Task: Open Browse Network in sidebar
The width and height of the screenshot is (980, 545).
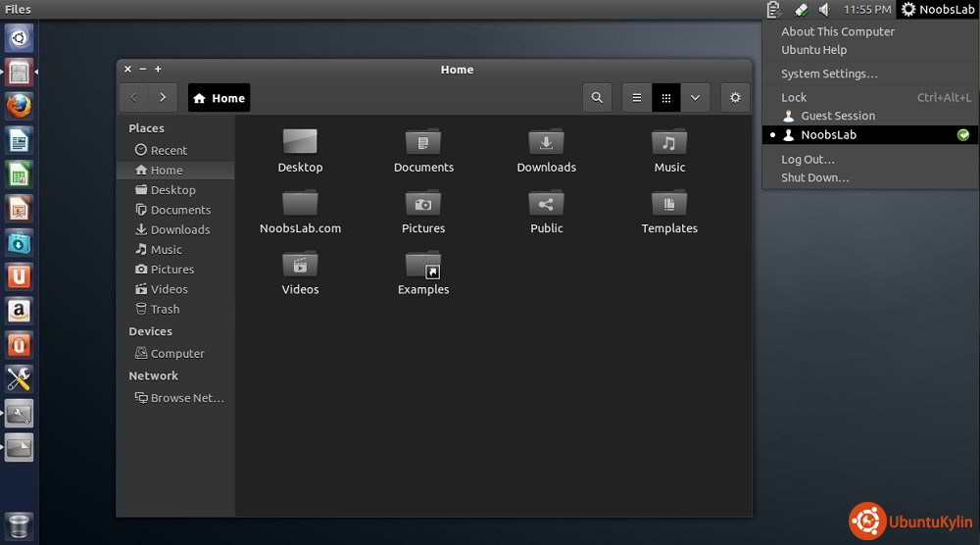Action: click(186, 398)
